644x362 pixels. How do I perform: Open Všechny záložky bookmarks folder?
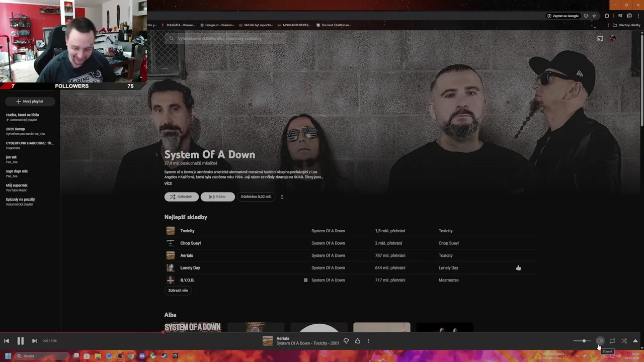click(x=626, y=25)
